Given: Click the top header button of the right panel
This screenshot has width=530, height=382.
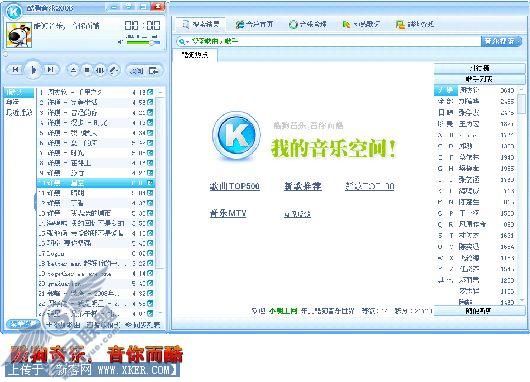Looking at the screenshot, I should pos(480,68).
